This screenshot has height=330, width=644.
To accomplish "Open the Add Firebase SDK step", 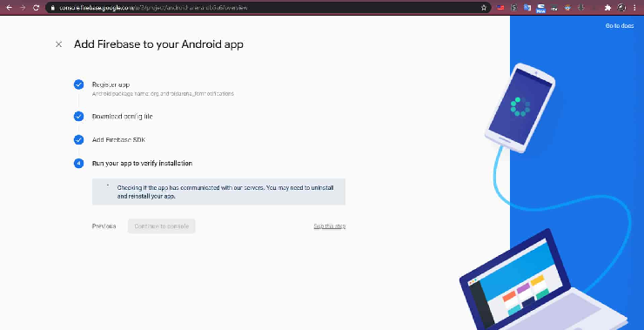I will tap(118, 139).
